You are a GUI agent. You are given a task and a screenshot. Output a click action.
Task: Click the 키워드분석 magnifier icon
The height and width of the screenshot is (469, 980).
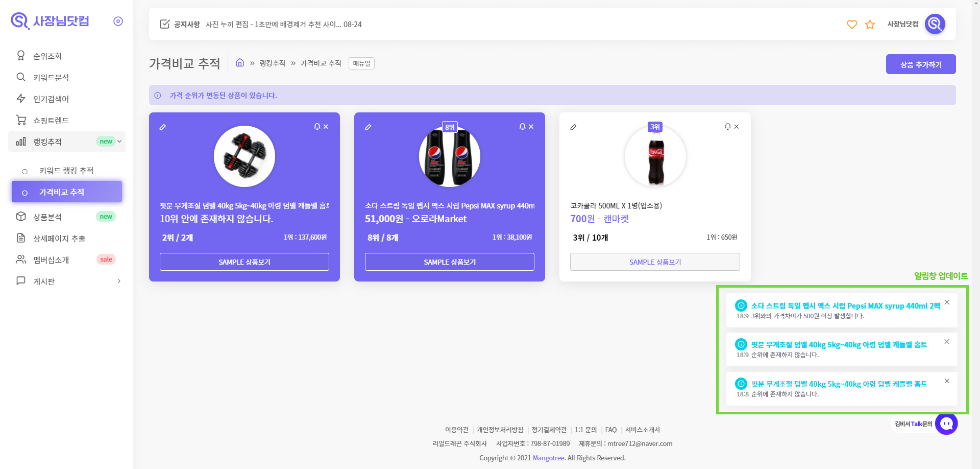coord(21,77)
